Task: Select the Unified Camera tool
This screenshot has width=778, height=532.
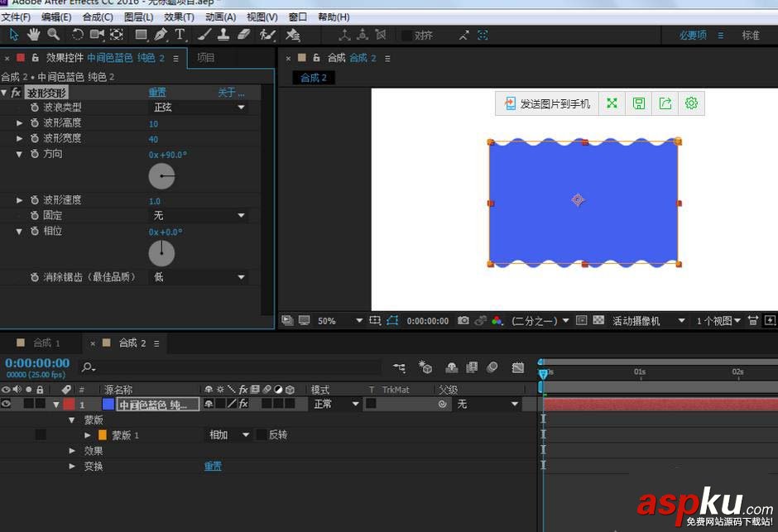Action: (x=97, y=34)
